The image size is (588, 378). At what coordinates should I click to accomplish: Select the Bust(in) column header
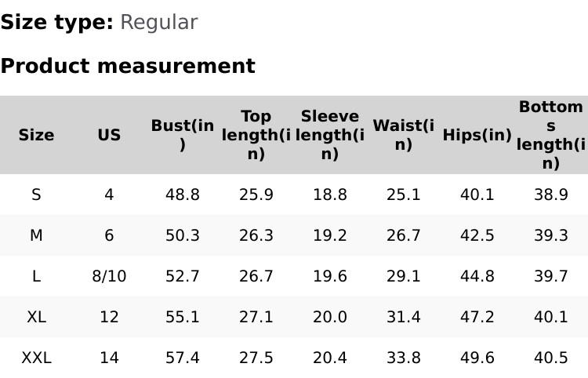tap(183, 135)
